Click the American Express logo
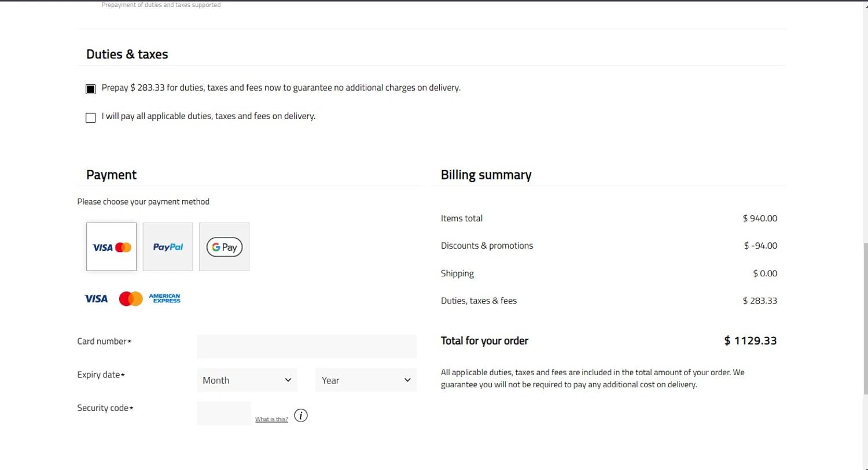This screenshot has height=470, width=868. (x=165, y=298)
